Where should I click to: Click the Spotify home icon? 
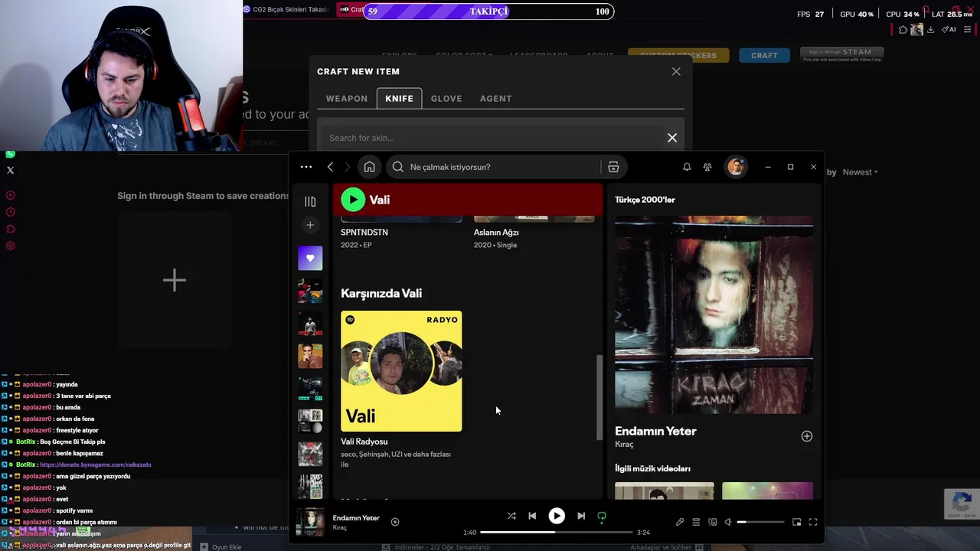pyautogui.click(x=369, y=167)
